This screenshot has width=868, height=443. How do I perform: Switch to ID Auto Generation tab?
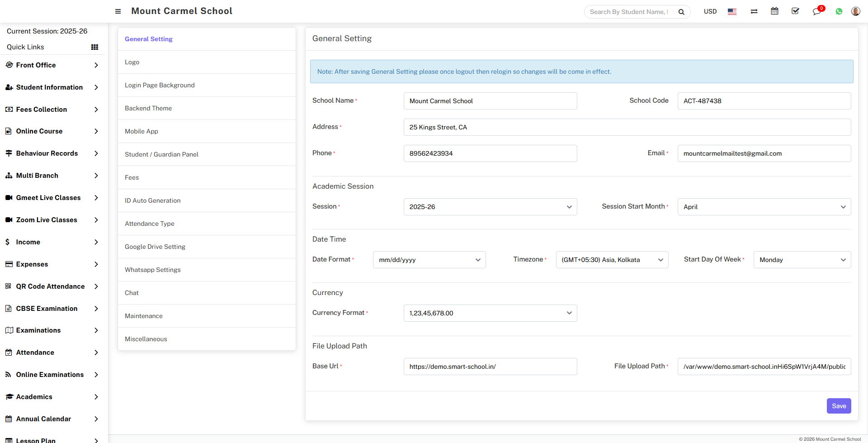coord(152,200)
